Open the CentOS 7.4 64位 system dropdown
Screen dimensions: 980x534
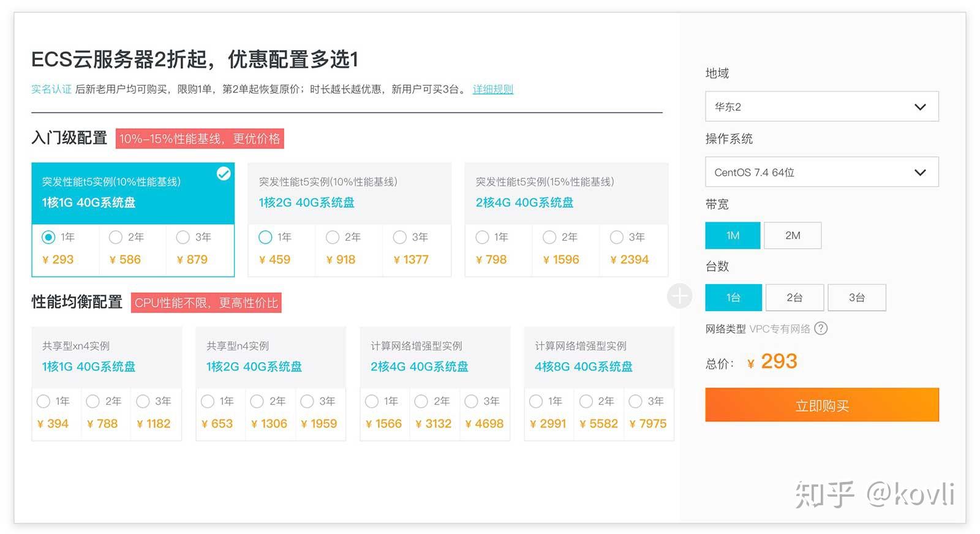pos(821,172)
